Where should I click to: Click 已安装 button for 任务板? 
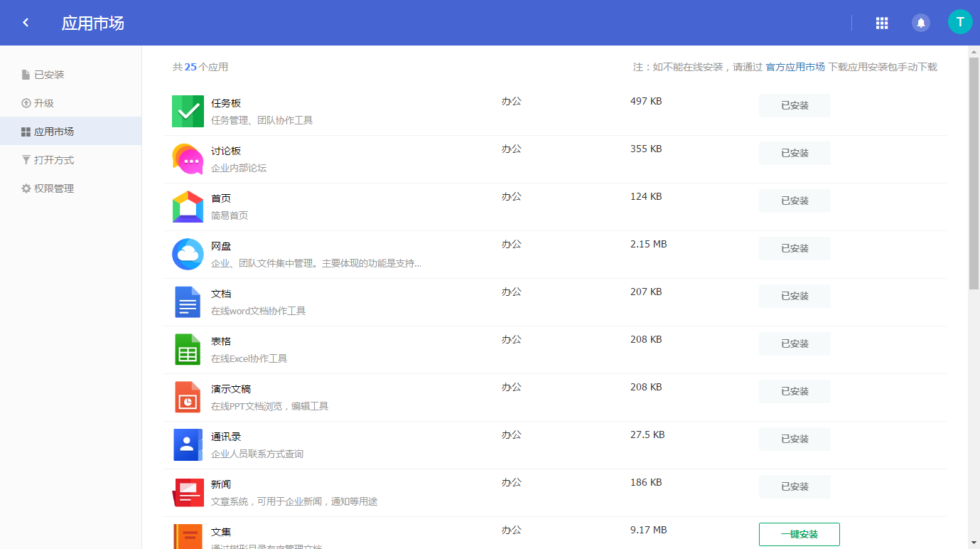tap(795, 105)
